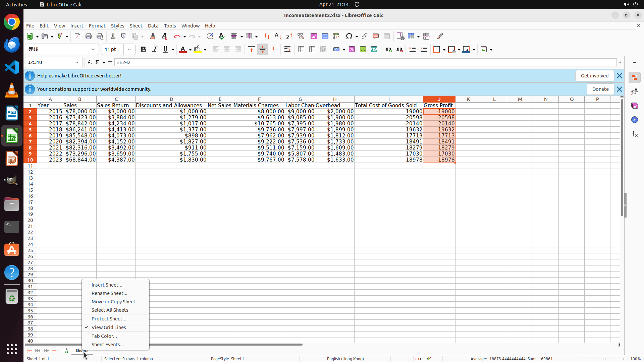This screenshot has width=644, height=362.
Task: Toggle Italic formatting
Action: click(x=155, y=50)
